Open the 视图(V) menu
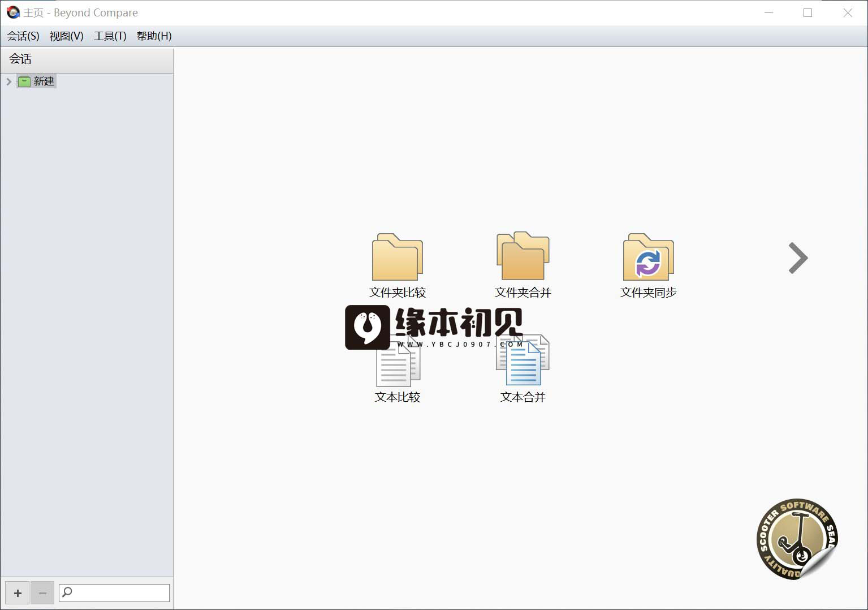Viewport: 868px width, 610px height. (67, 36)
